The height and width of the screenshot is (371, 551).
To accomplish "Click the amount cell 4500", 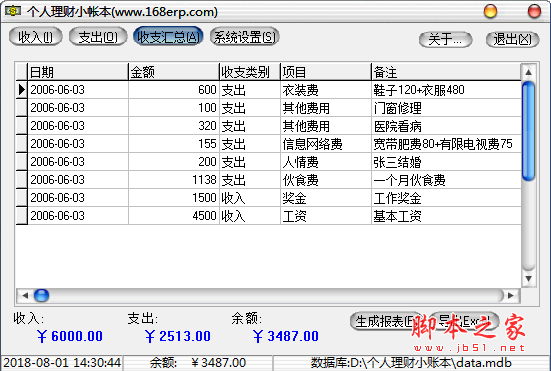I will [x=174, y=216].
